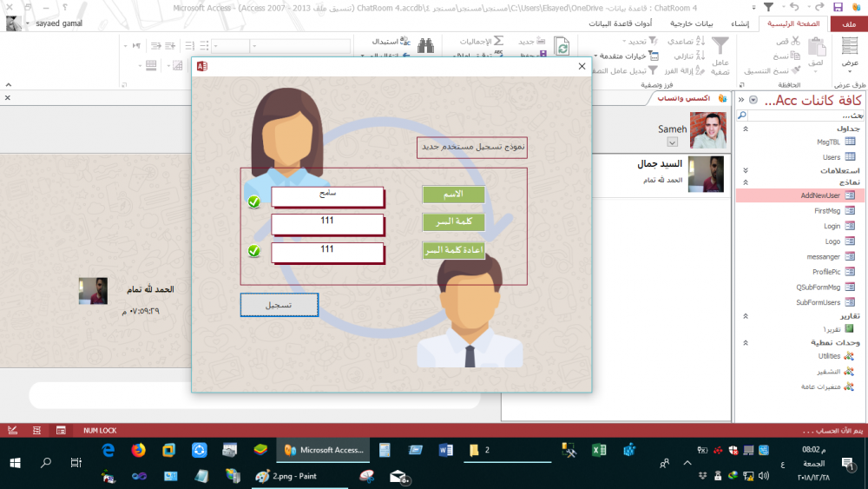Screen dimensions: 868x489
Task: Collapse the Reports (تقارير) group
Action: click(745, 315)
